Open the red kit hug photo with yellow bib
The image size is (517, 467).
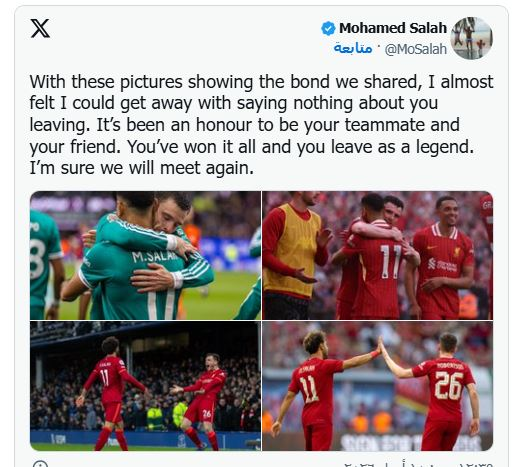pos(377,255)
